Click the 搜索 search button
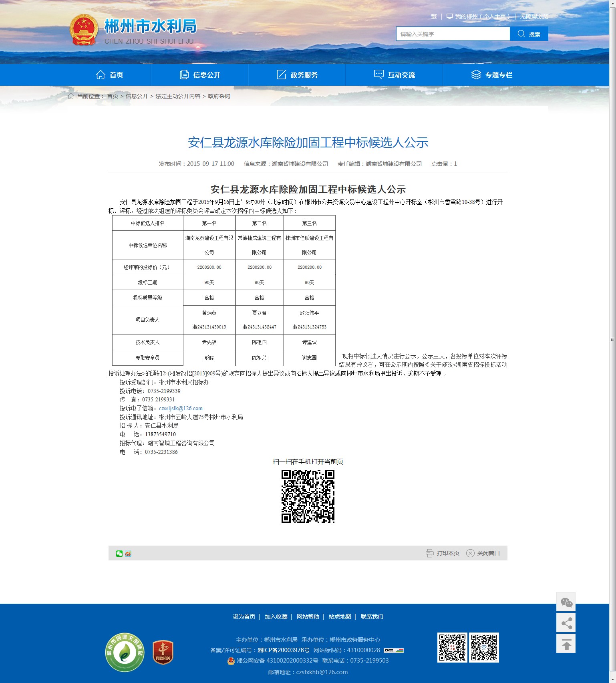 tap(529, 34)
